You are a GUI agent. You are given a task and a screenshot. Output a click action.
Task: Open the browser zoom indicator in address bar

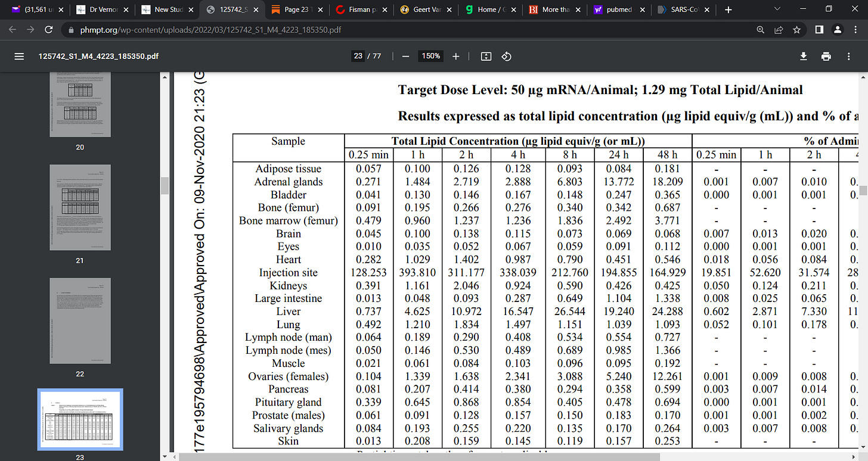click(x=760, y=29)
